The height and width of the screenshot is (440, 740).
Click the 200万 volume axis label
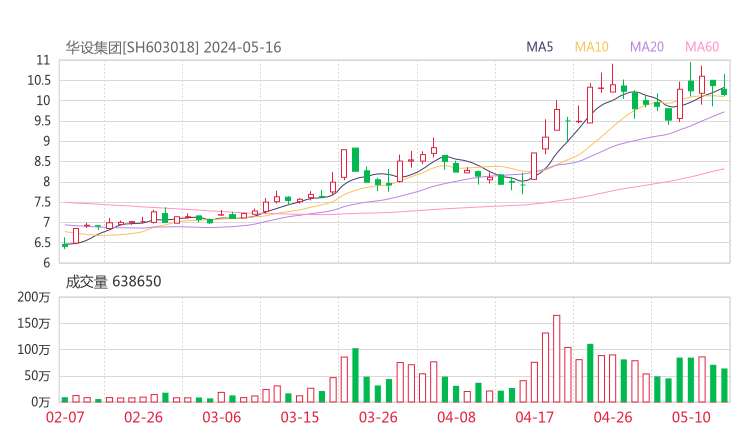pos(34,297)
